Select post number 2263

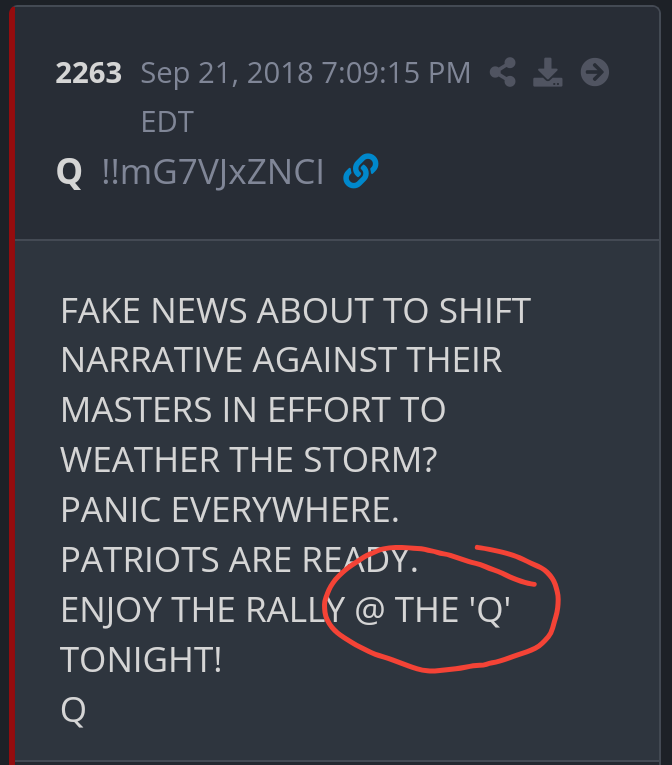[88, 73]
